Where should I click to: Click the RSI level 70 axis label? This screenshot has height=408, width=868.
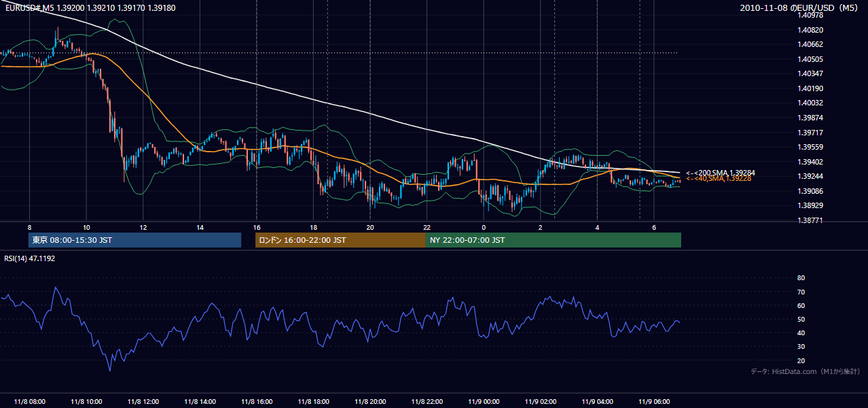[801, 292]
